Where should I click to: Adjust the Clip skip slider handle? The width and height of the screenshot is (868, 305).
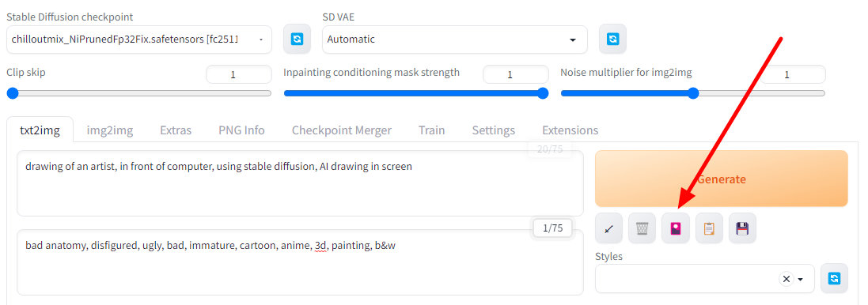pyautogui.click(x=12, y=93)
